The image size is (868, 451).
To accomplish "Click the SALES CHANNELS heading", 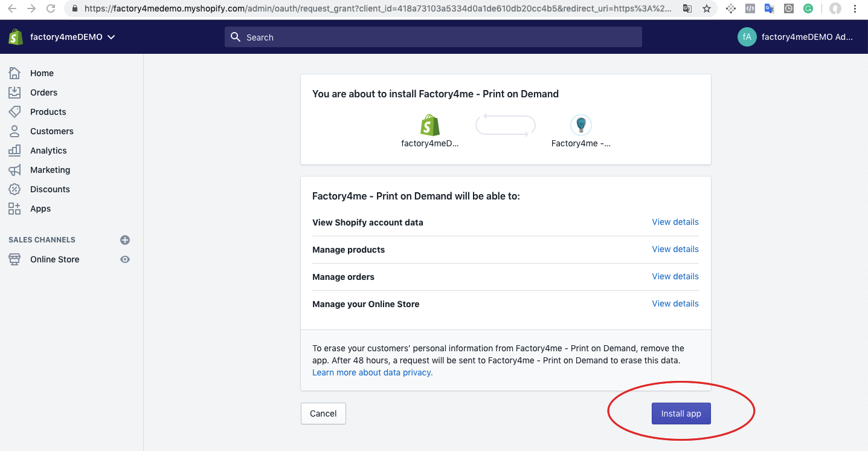I will [x=42, y=240].
